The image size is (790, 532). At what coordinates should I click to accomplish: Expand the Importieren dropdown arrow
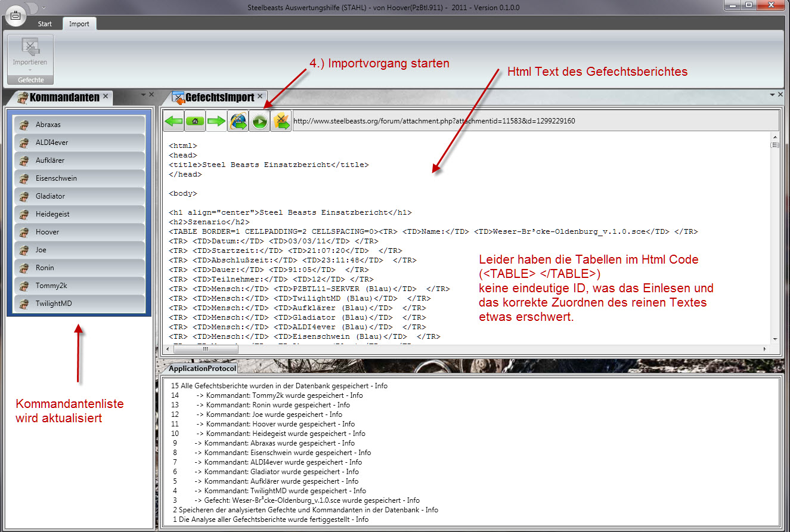coord(30,70)
